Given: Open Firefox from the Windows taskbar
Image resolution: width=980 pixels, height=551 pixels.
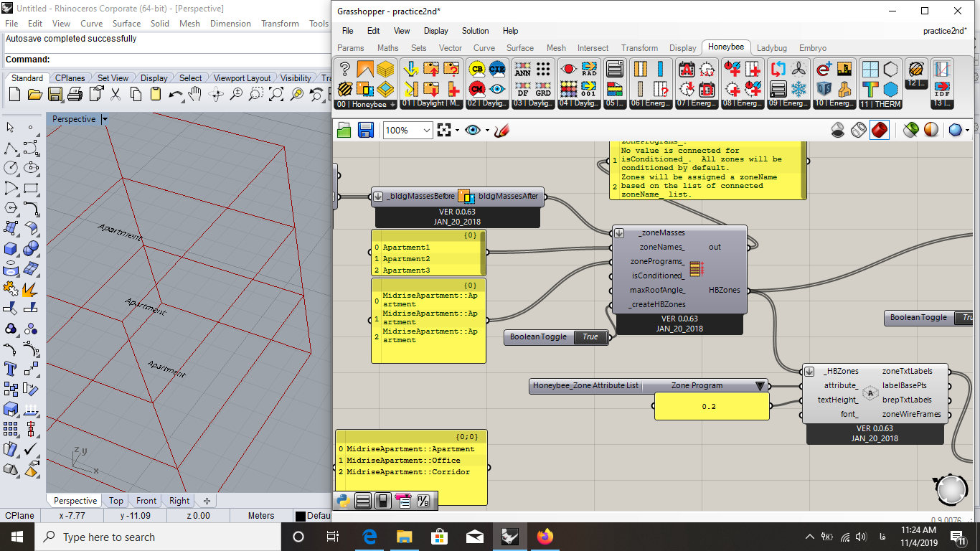Looking at the screenshot, I should pos(545,537).
